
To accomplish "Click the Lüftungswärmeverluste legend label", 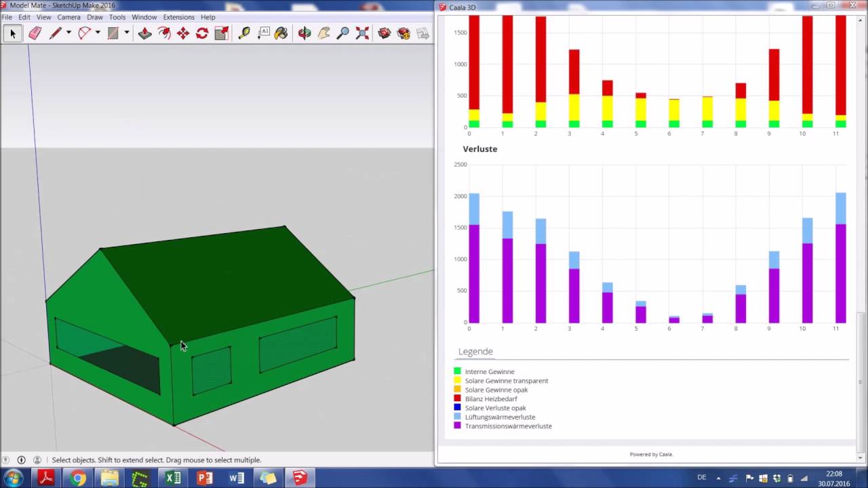I will coord(500,418).
